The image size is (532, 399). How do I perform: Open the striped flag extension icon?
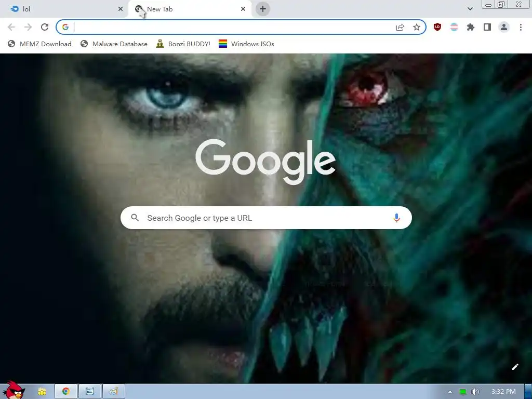[454, 27]
